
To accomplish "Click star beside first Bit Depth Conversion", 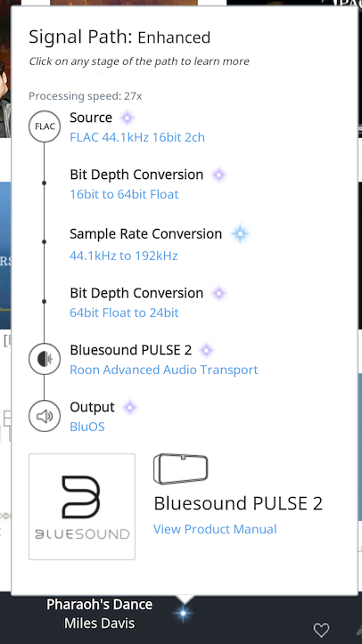I will tap(219, 175).
